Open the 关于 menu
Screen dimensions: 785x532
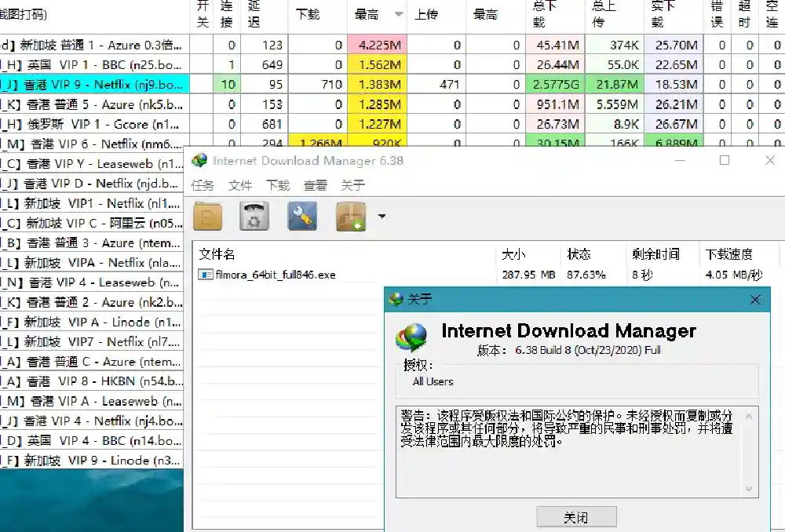pos(352,185)
